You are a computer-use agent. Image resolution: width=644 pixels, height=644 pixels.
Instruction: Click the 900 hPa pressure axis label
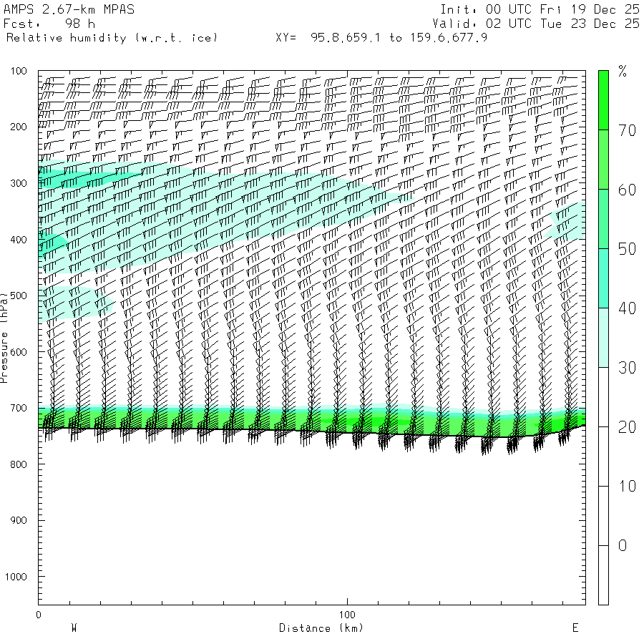pos(19,520)
